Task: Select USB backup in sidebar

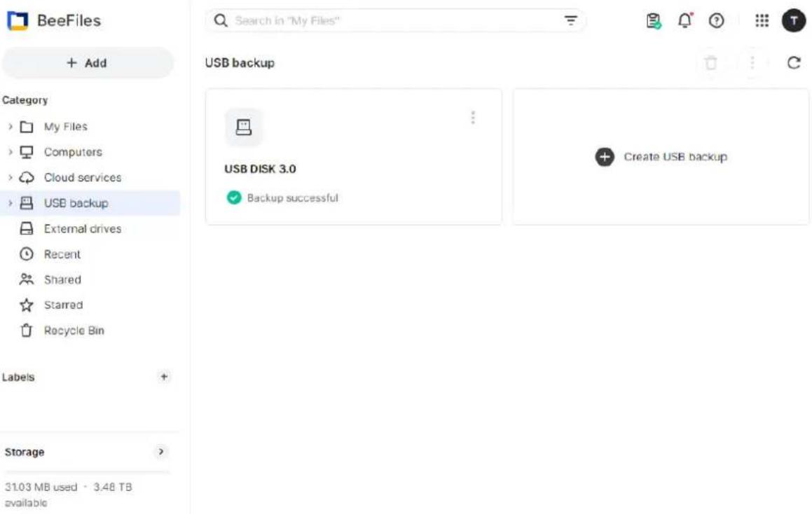Action: pyautogui.click(x=90, y=203)
